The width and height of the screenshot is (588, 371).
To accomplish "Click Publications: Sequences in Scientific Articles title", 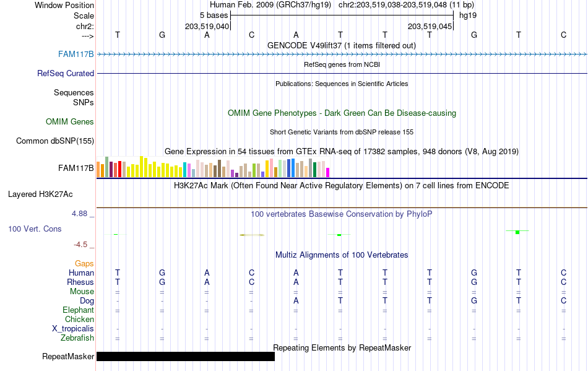I will (x=342, y=84).
